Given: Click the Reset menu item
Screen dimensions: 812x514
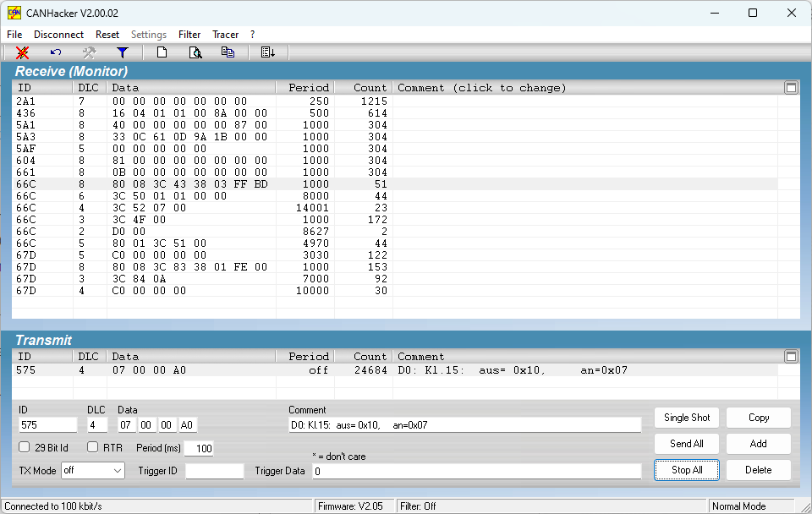Looking at the screenshot, I should click(x=107, y=34).
